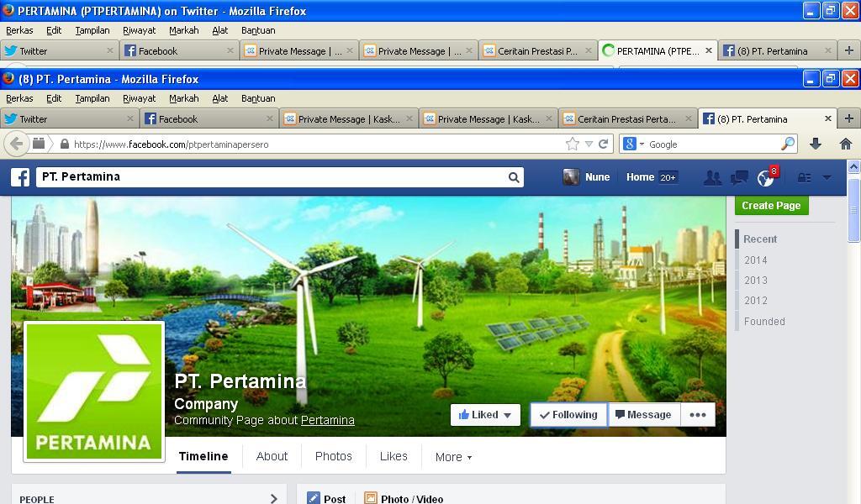Viewport: 861px width, 504px height.
Task: Click the Post pencil icon
Action: pyautogui.click(x=313, y=498)
